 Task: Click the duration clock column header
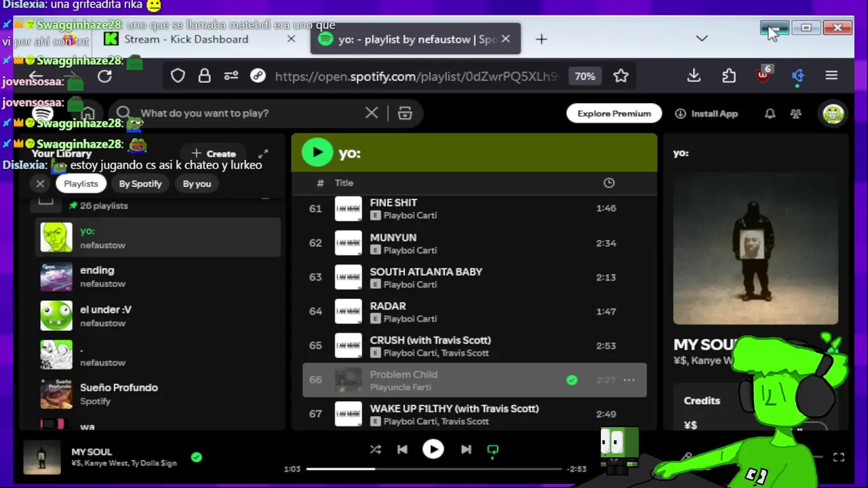pos(609,182)
